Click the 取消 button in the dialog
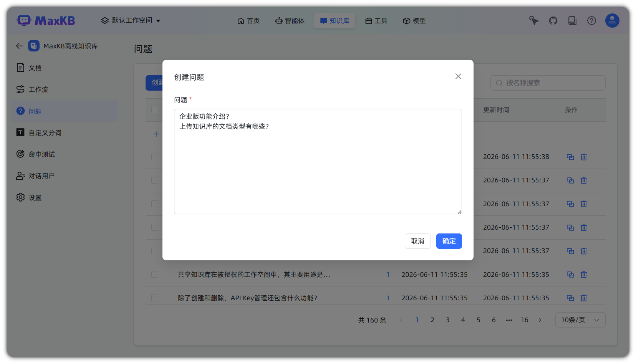The image size is (636, 364). (x=417, y=241)
